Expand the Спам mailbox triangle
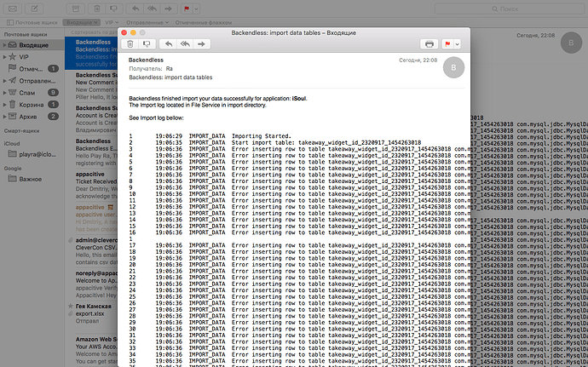 (x=4, y=93)
